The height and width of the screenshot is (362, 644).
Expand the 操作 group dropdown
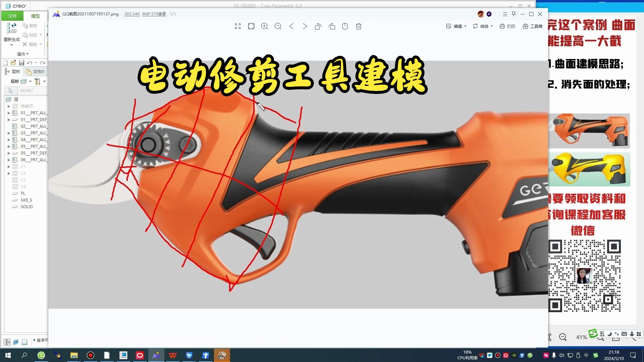pos(23,54)
